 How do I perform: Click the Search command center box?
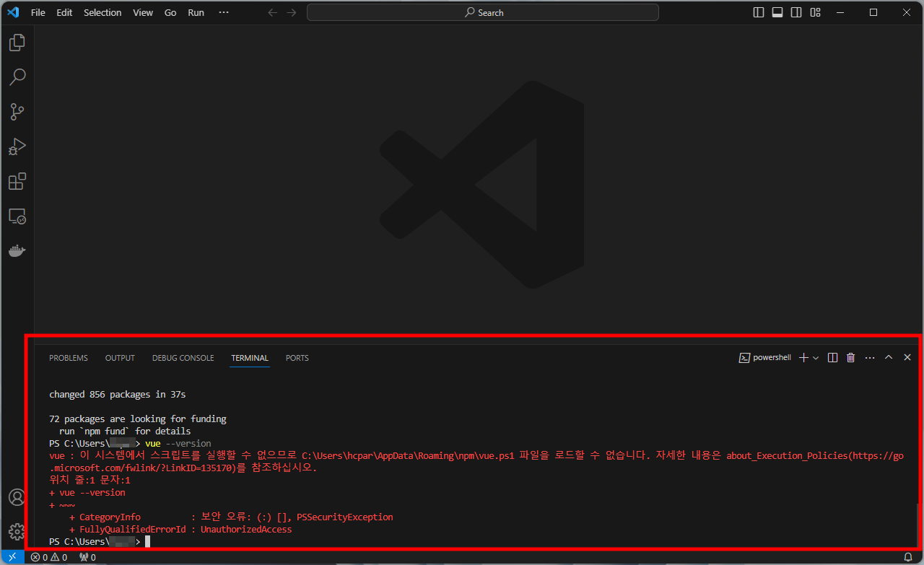483,12
